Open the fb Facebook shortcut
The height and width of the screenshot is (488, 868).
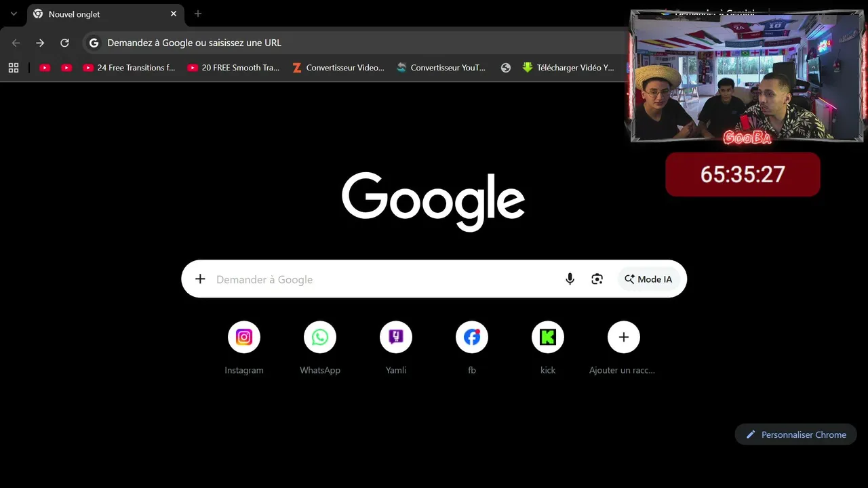[472, 347]
